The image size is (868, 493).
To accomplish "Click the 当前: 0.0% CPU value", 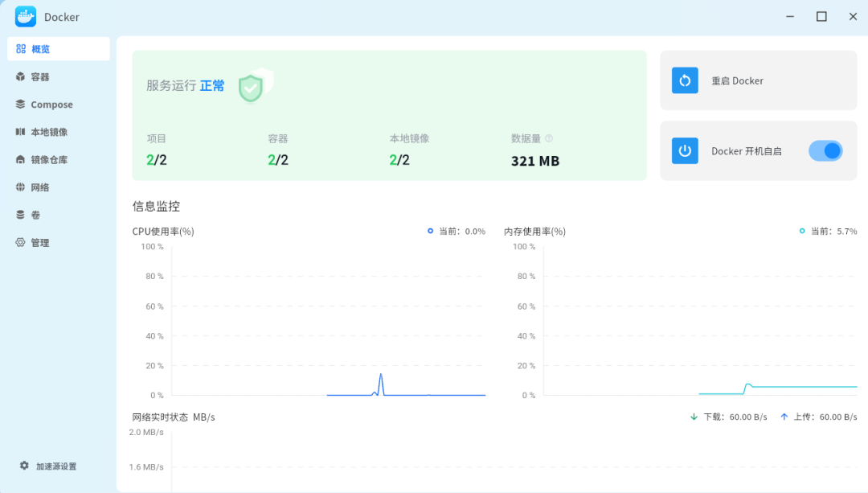I will point(462,232).
